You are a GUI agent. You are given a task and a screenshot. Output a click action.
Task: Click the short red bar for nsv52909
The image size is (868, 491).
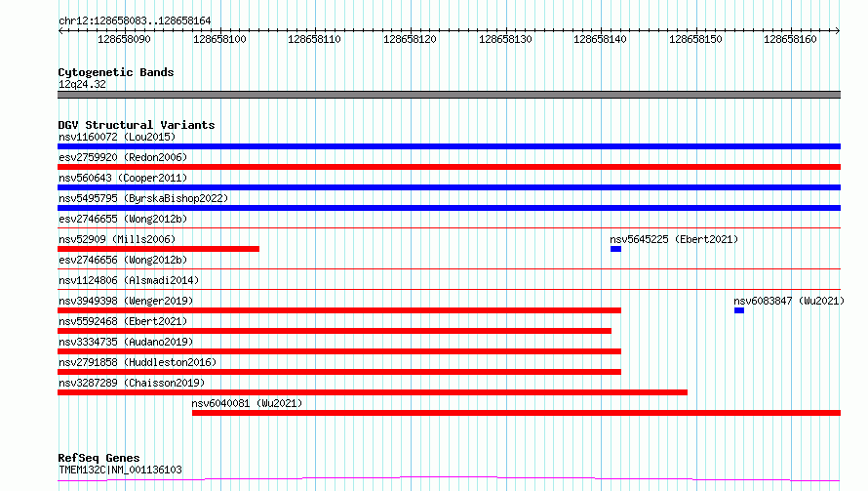tap(158, 249)
